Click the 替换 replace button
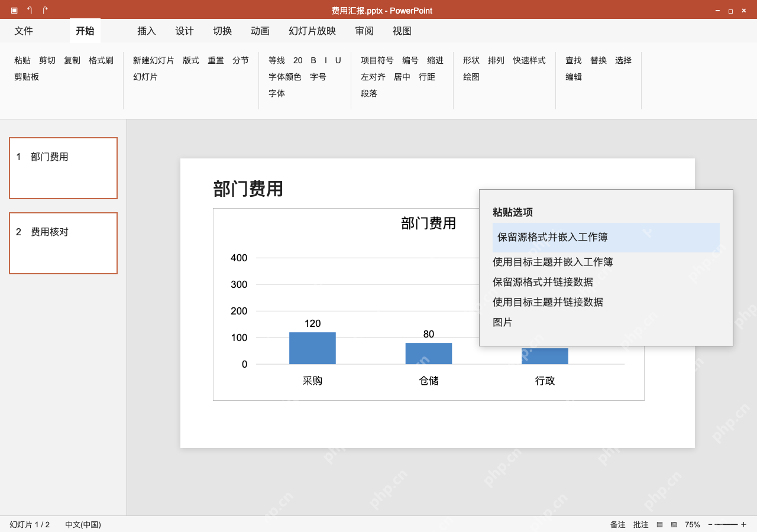Screen dimensions: 757x532 (x=599, y=60)
